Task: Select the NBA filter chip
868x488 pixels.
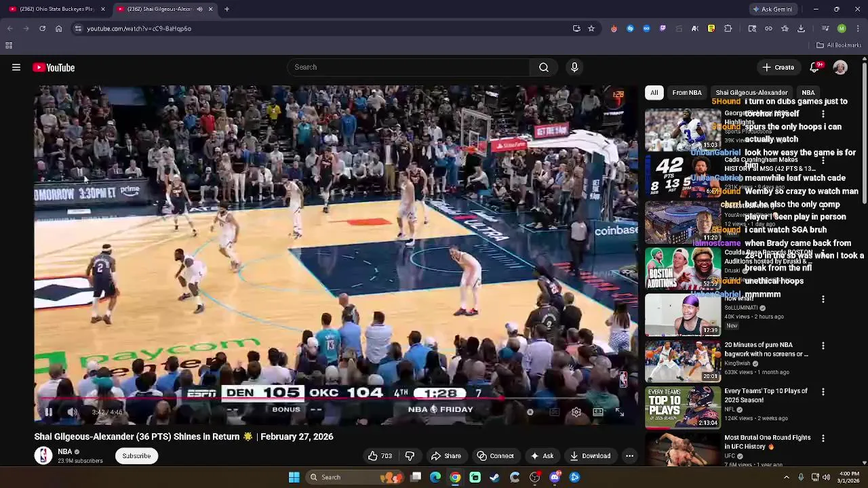Action: coord(808,93)
